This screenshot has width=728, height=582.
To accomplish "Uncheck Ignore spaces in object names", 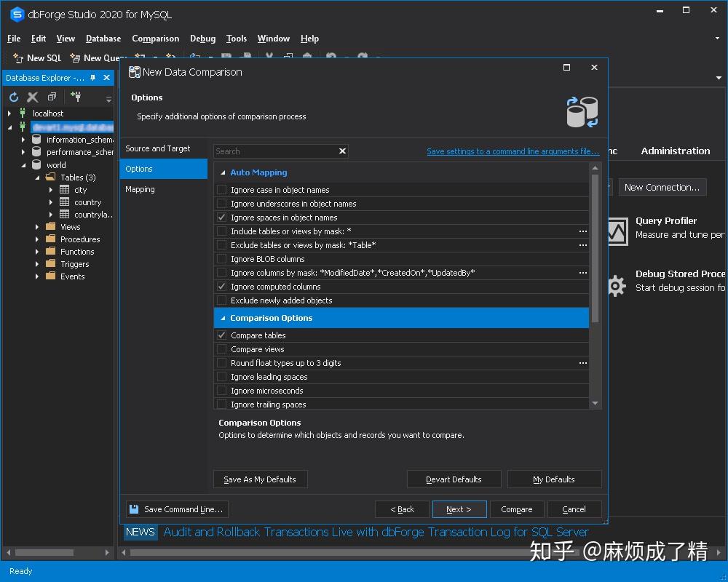I will [x=221, y=218].
